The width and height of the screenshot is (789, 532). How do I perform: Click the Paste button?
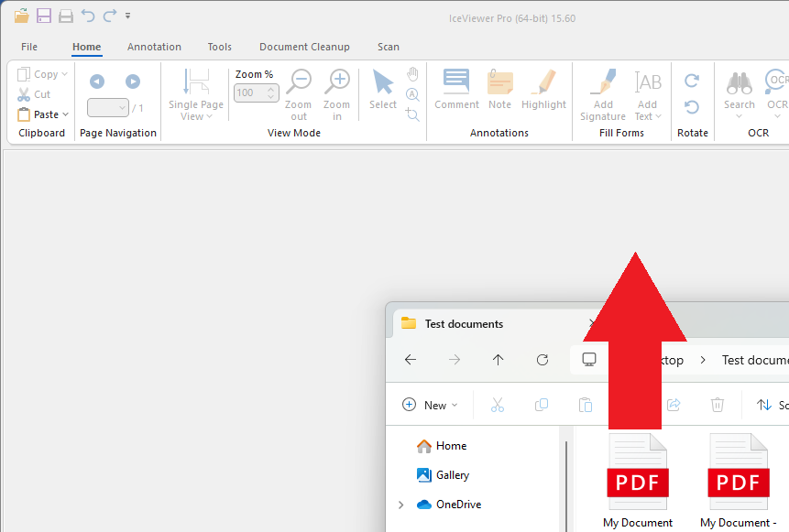(x=38, y=114)
